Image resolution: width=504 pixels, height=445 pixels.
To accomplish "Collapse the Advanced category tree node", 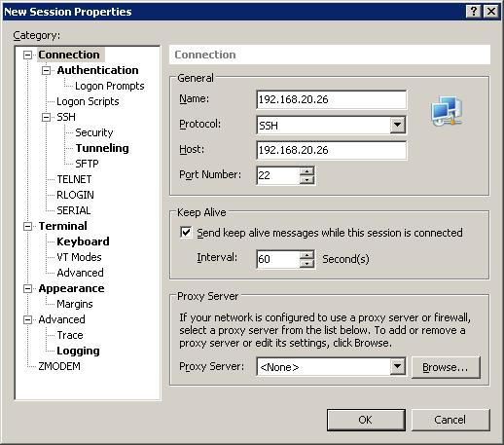I will pos(28,319).
